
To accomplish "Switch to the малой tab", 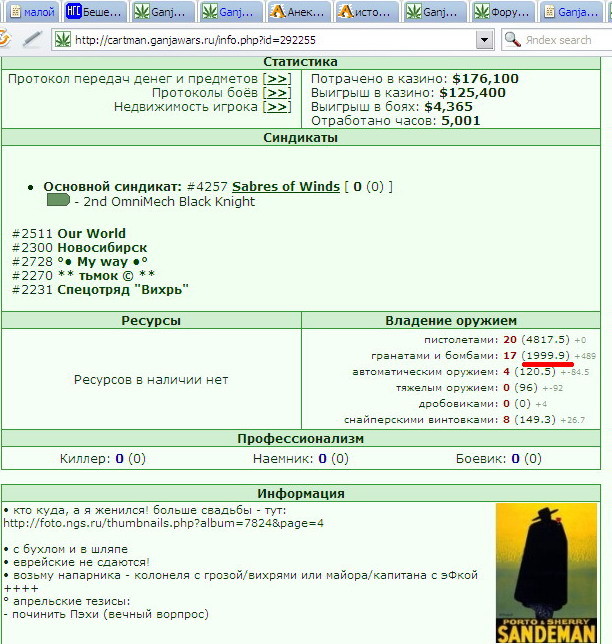I will point(32,11).
